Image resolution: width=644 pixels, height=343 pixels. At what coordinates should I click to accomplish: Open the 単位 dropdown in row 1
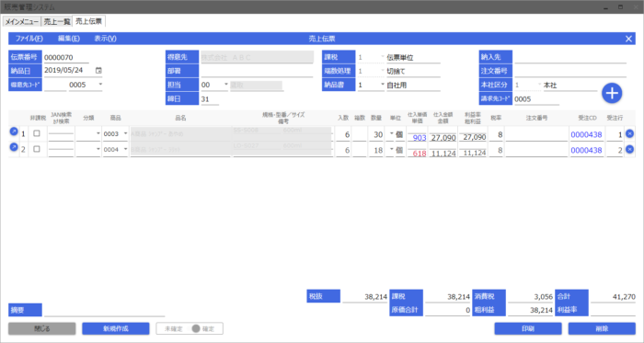391,133
